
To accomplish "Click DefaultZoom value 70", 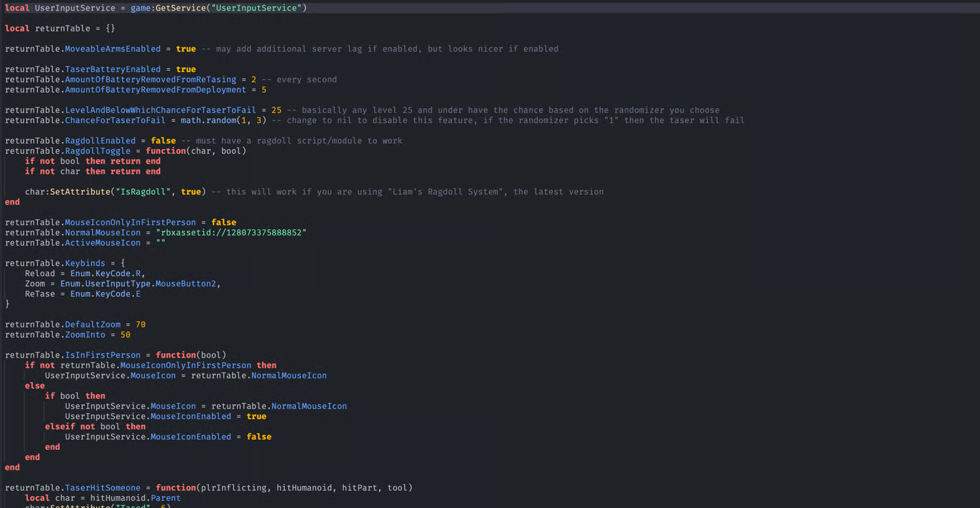I will coord(140,325).
